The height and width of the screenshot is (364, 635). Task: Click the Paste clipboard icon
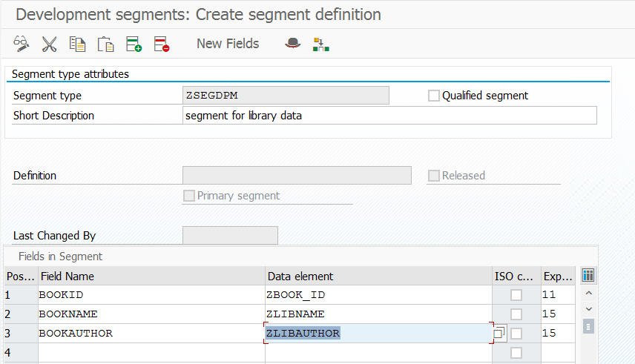point(105,44)
